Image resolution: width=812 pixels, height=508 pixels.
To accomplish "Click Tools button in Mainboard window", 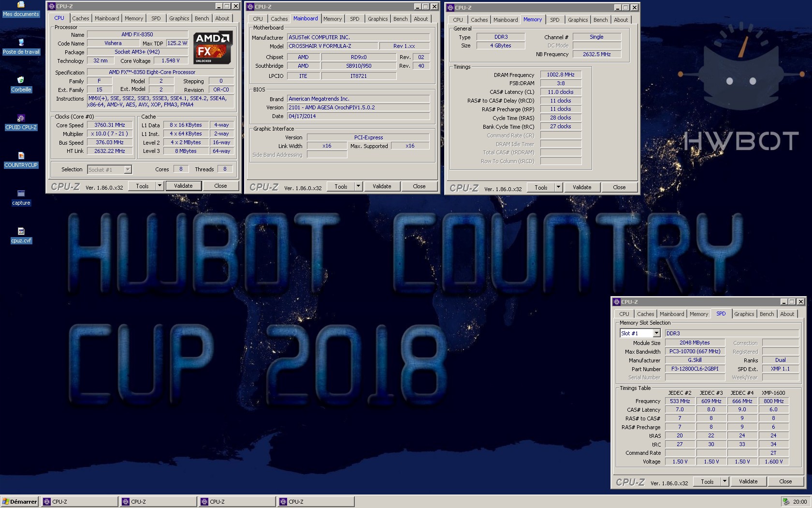I will pyautogui.click(x=341, y=186).
